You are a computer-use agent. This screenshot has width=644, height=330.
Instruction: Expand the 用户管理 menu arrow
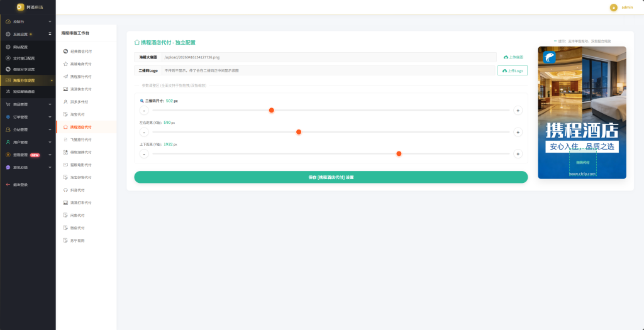click(x=50, y=142)
